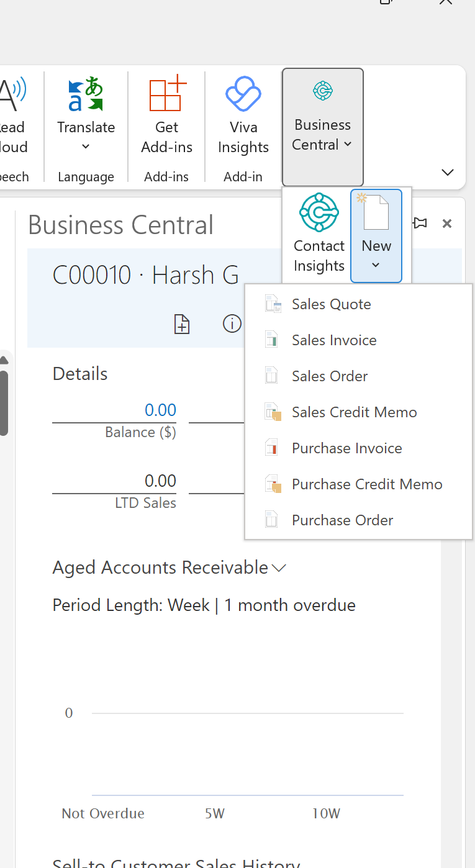Image resolution: width=475 pixels, height=868 pixels.
Task: Close the Business Central task pane
Action: coord(446,224)
